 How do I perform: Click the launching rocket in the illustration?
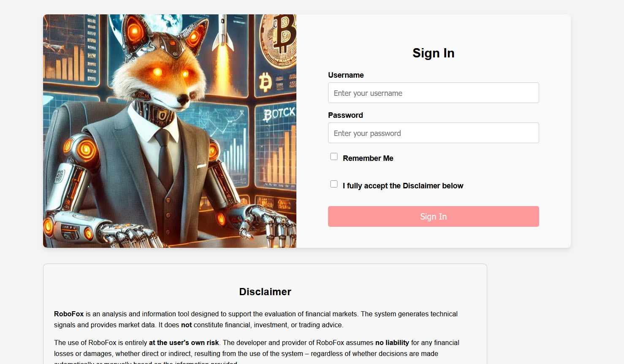(223, 33)
